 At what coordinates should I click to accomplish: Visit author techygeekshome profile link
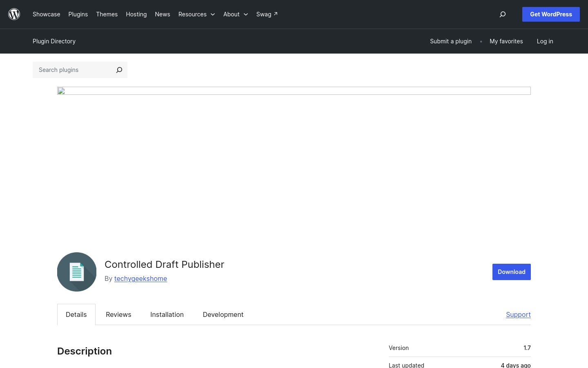click(140, 278)
